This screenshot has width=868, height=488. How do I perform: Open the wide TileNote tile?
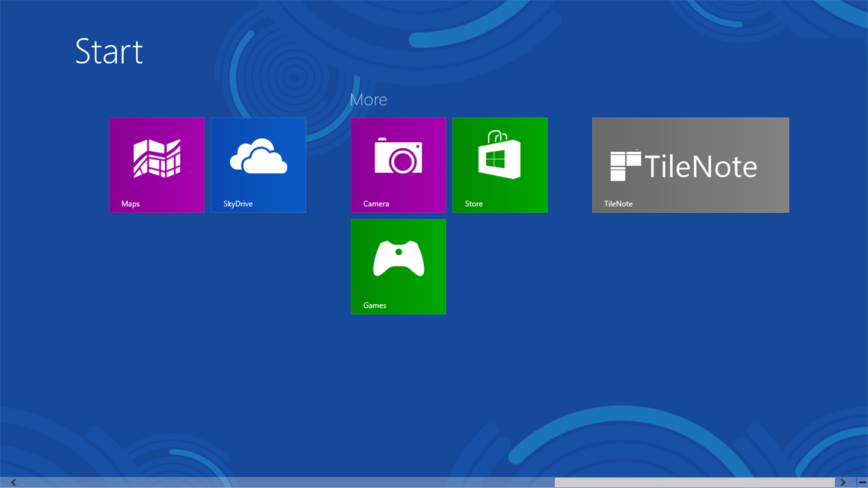pos(691,165)
